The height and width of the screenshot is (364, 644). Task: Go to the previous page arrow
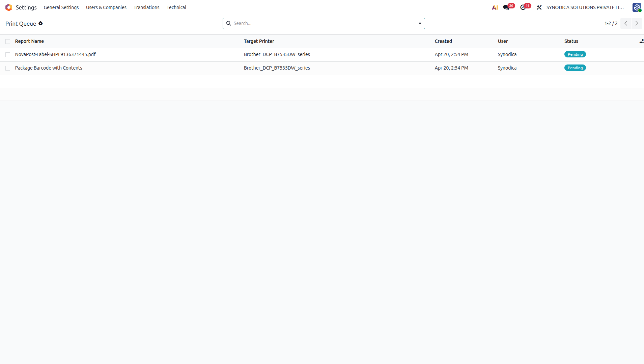pyautogui.click(x=626, y=23)
